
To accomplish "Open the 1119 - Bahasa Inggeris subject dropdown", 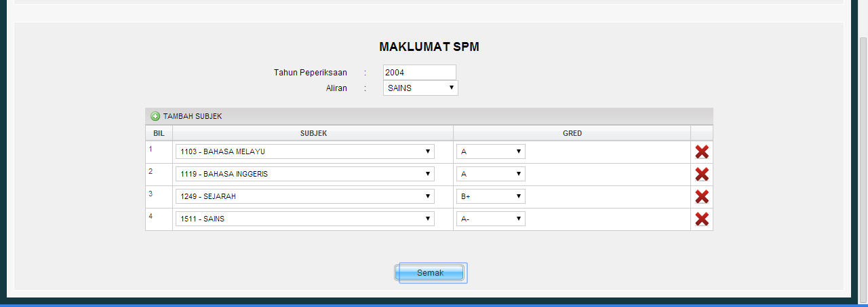I will click(x=305, y=174).
